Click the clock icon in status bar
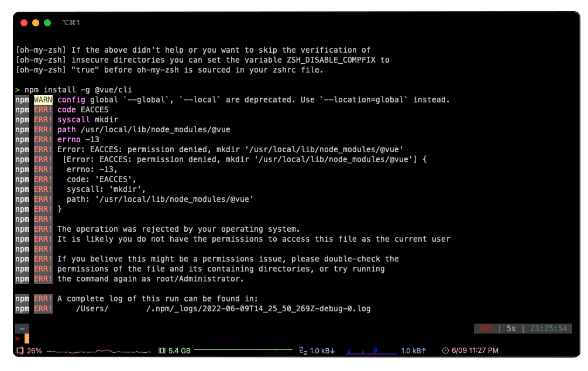The width and height of the screenshot is (588, 371). 445,351
